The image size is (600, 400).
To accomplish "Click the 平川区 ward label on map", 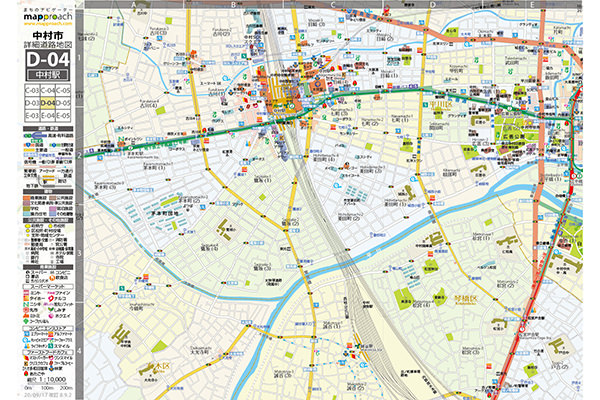I will tap(440, 104).
